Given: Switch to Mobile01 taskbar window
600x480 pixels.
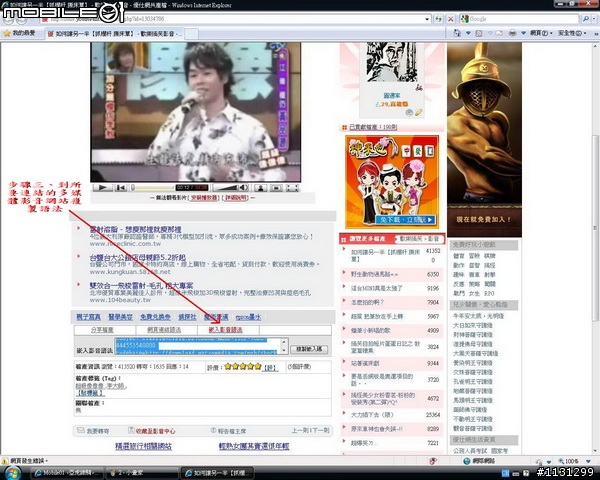Looking at the screenshot, I should [x=67, y=473].
